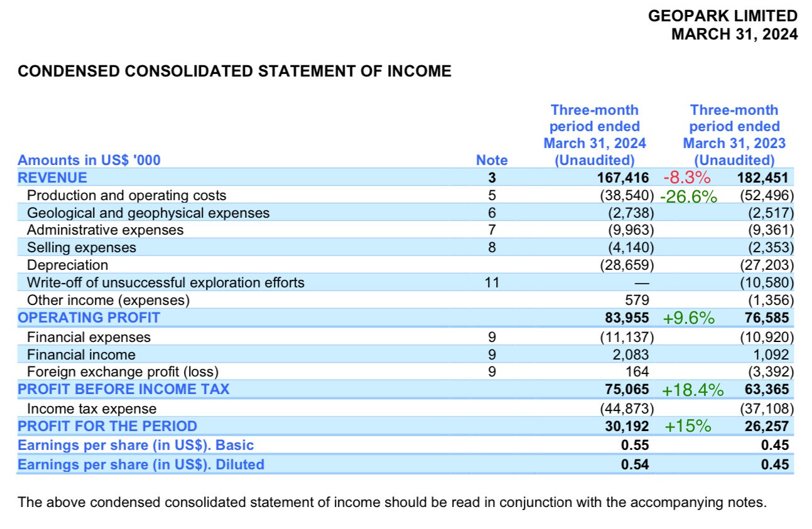The height and width of the screenshot is (529, 812).
Task: Click the Production and operating costs label
Action: click(126, 195)
